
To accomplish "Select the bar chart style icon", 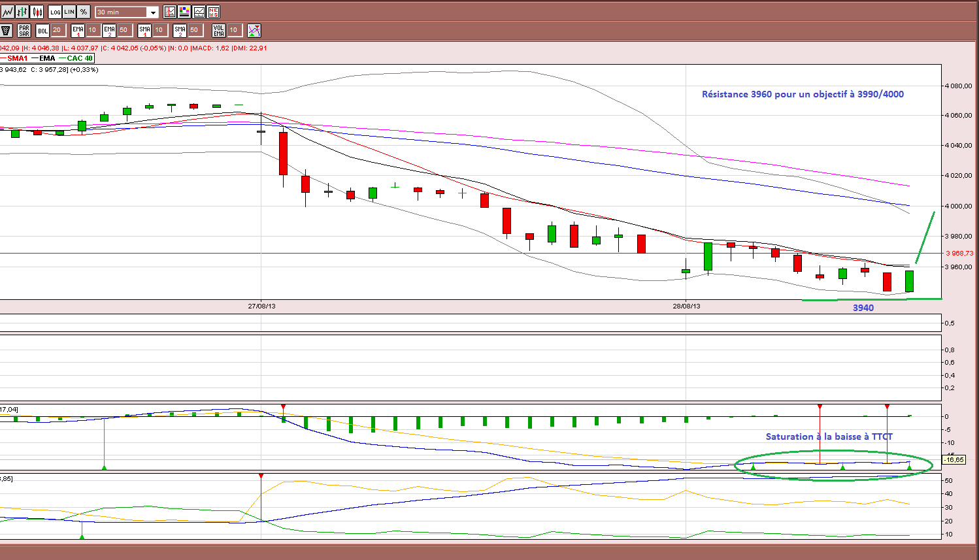I will [x=22, y=12].
